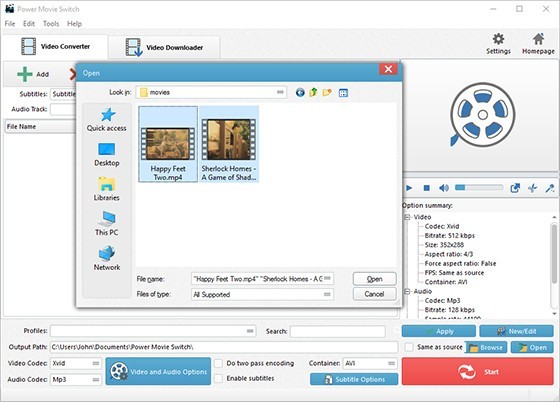Select Sherlock Homes video thumbnail
The image size is (560, 402).
point(229,144)
